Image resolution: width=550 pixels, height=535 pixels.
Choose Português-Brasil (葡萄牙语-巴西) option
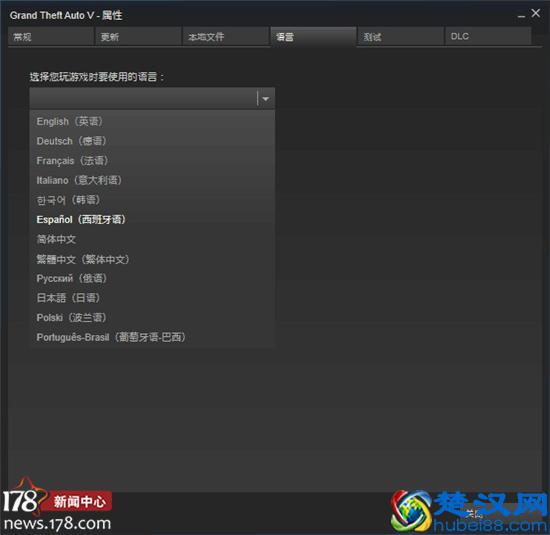152,337
